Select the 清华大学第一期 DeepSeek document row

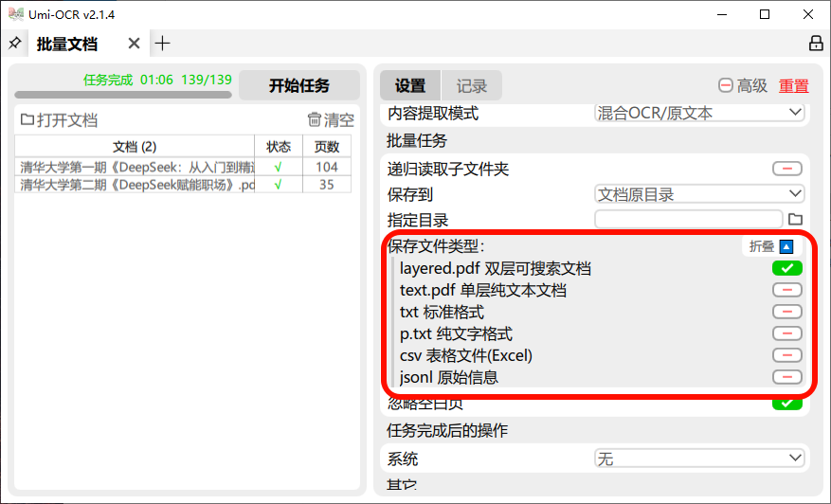pos(183,167)
